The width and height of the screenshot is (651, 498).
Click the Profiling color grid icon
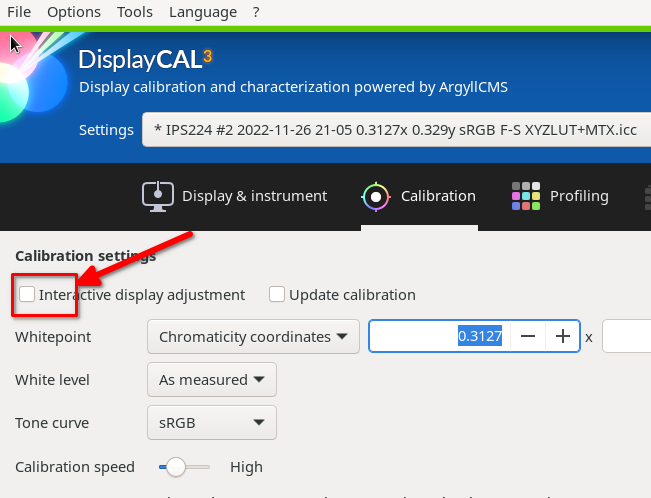(x=526, y=196)
